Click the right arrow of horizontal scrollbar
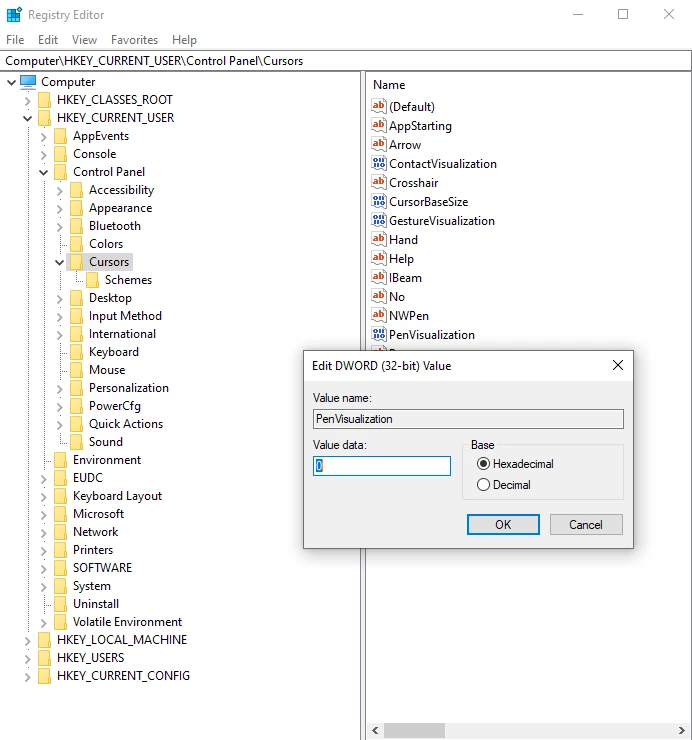 pos(681,730)
